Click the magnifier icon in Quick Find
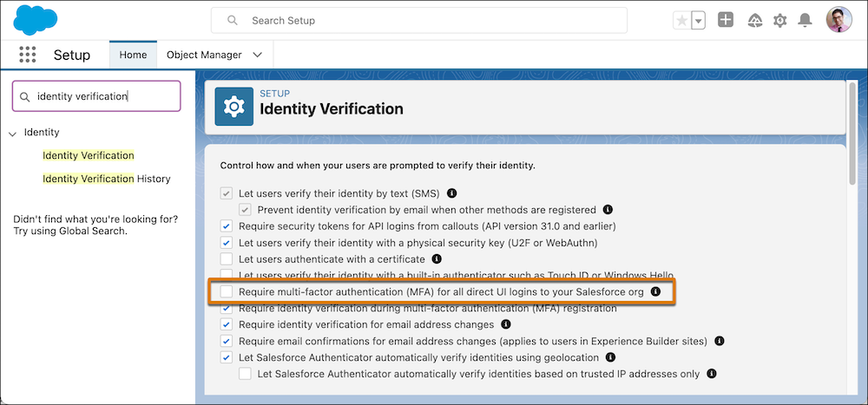Image resolution: width=868 pixels, height=405 pixels. pos(24,97)
